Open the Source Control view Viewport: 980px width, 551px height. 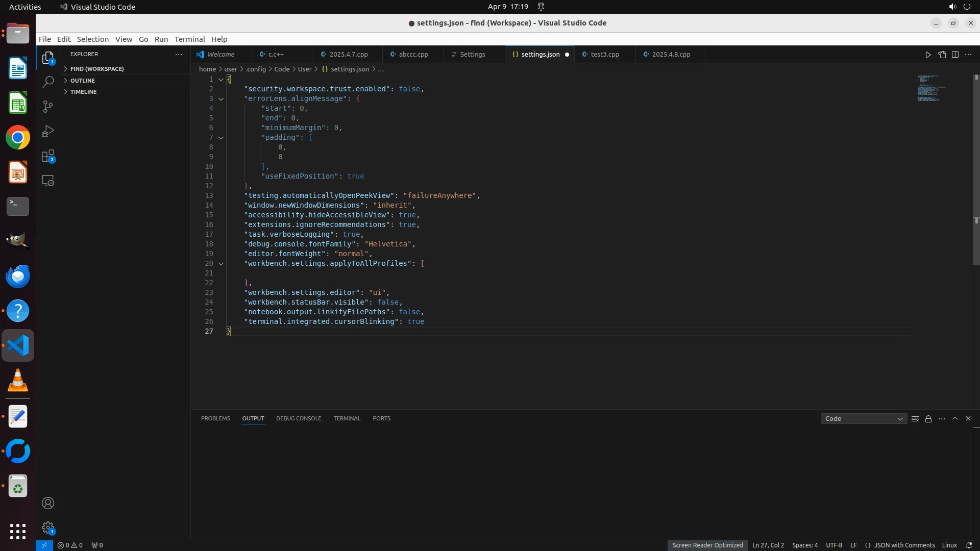pos(48,107)
